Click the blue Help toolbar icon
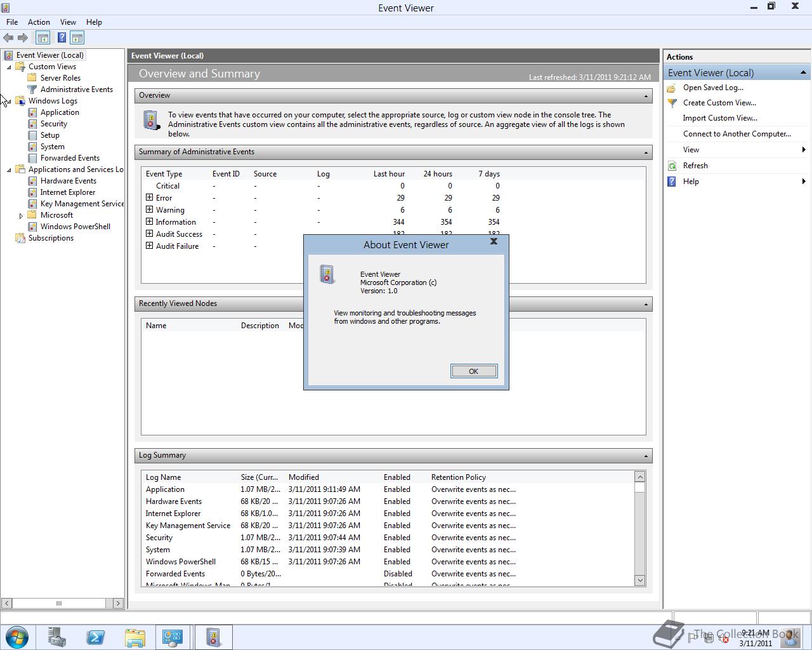 coord(62,38)
